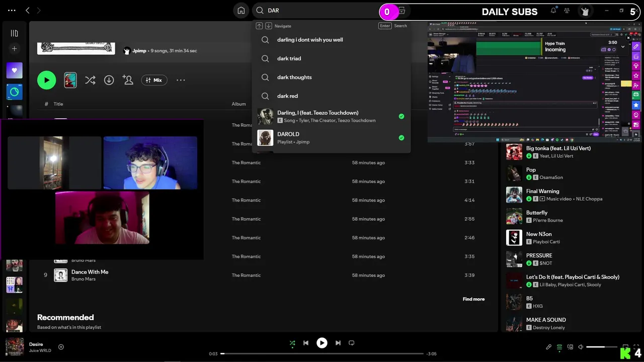Invite collaborators to the playlist
The image size is (644, 362).
coord(128,80)
